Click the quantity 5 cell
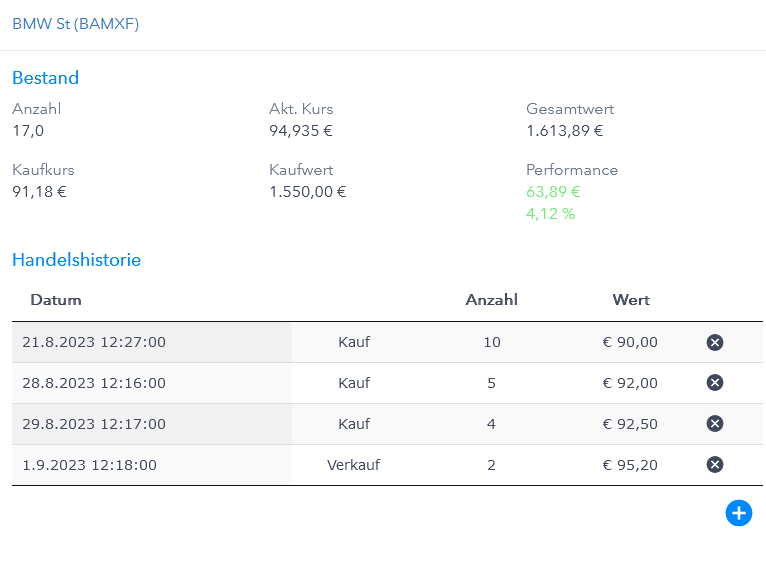Viewport: 766px width, 578px height. [491, 383]
